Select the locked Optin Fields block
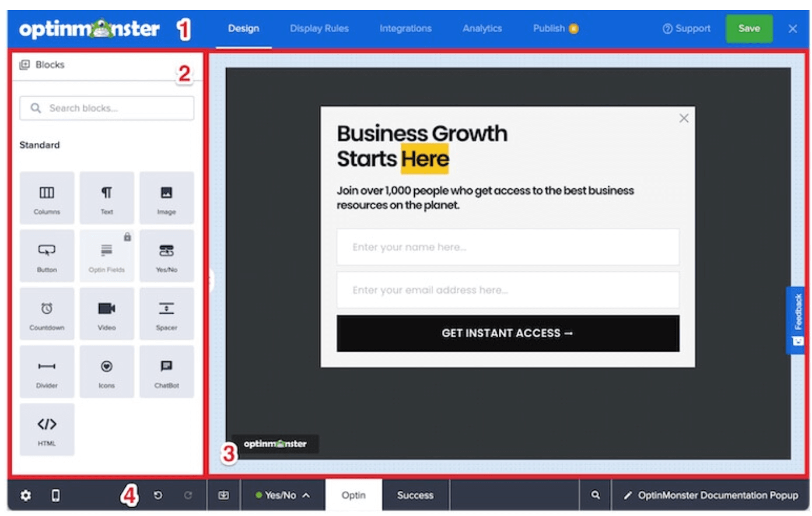This screenshot has height=516, width=812. (107, 256)
